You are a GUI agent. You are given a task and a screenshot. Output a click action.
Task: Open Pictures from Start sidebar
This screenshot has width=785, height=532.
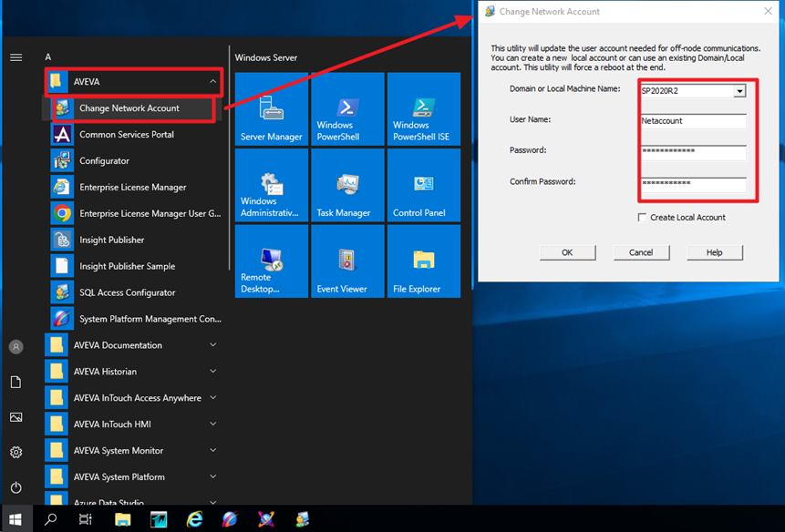[x=16, y=417]
